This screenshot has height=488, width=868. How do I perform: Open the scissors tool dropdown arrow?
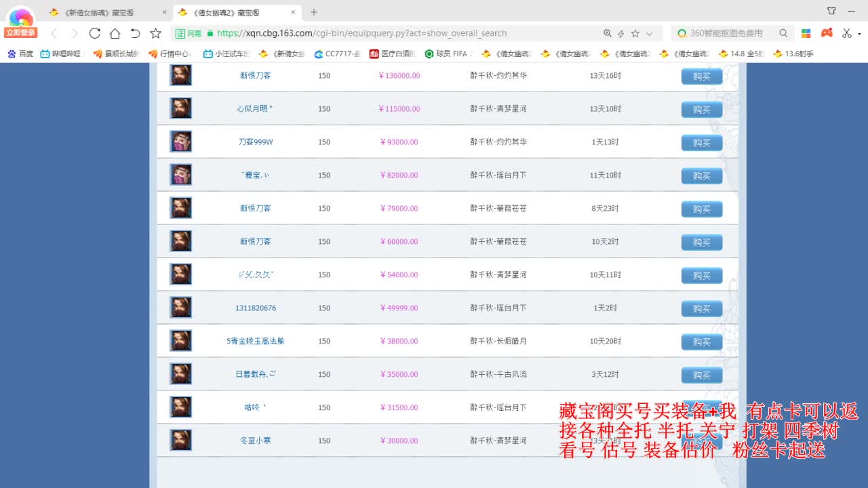coord(859,33)
